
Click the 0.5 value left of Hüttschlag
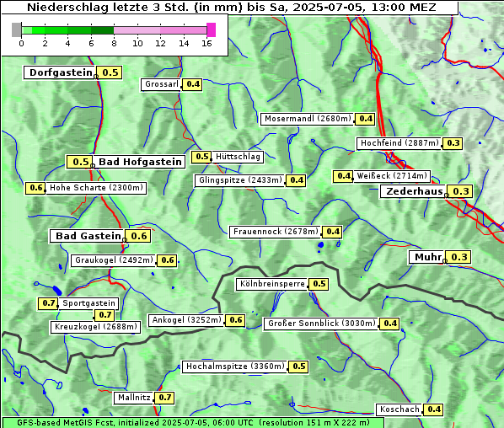(201, 157)
